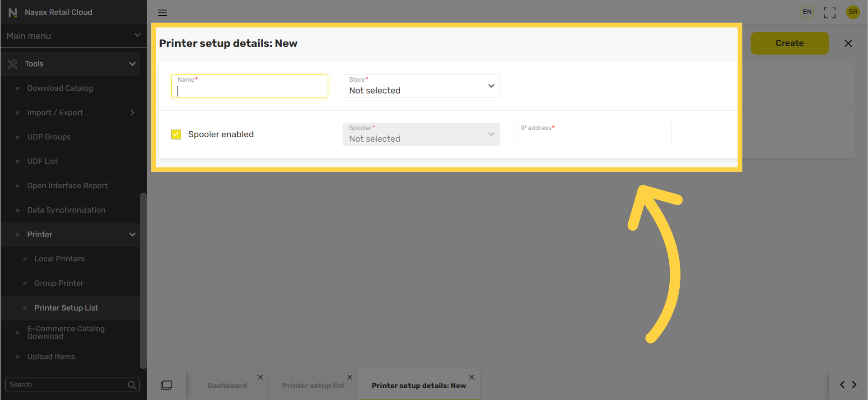Toggle fullscreen mode icon
Image resolution: width=868 pixels, height=400 pixels.
click(830, 12)
